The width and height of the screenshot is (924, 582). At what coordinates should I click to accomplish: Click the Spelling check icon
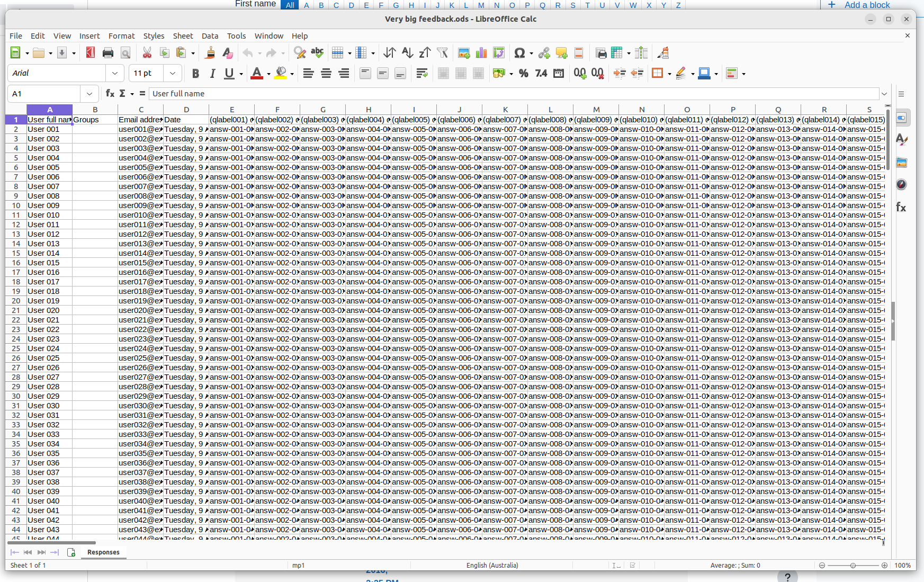317,53
